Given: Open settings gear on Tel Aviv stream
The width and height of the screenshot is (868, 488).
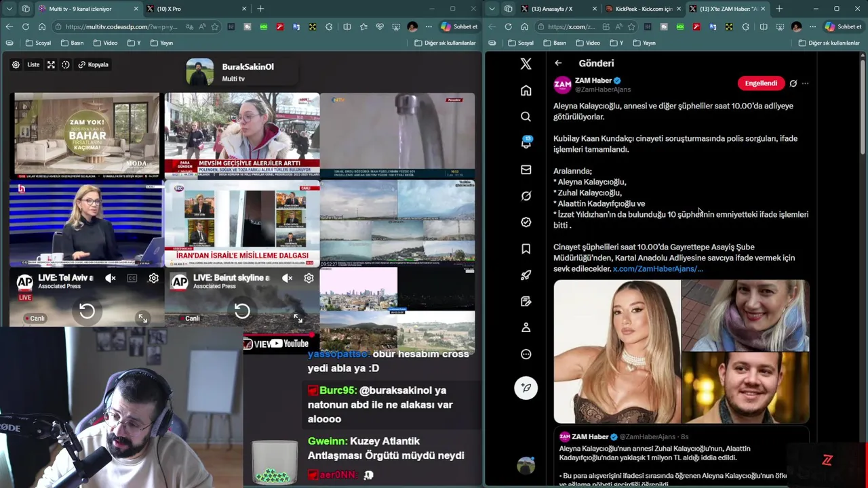Looking at the screenshot, I should (154, 278).
